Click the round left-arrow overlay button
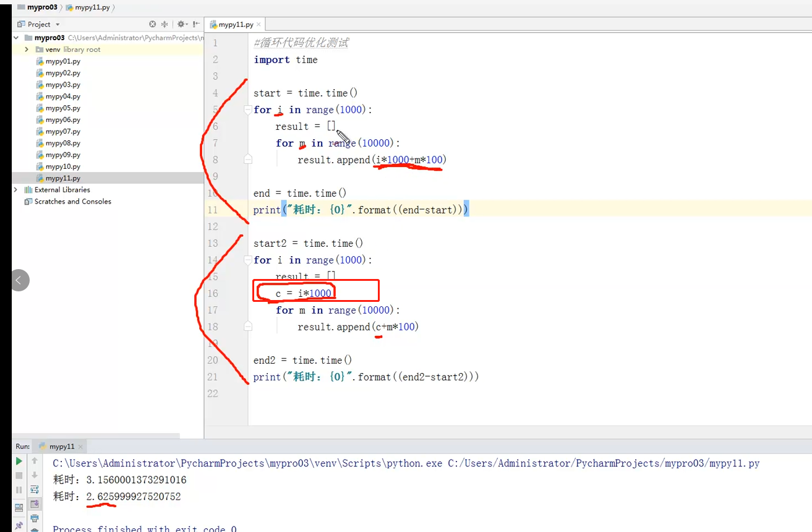This screenshot has width=812, height=532. [19, 280]
